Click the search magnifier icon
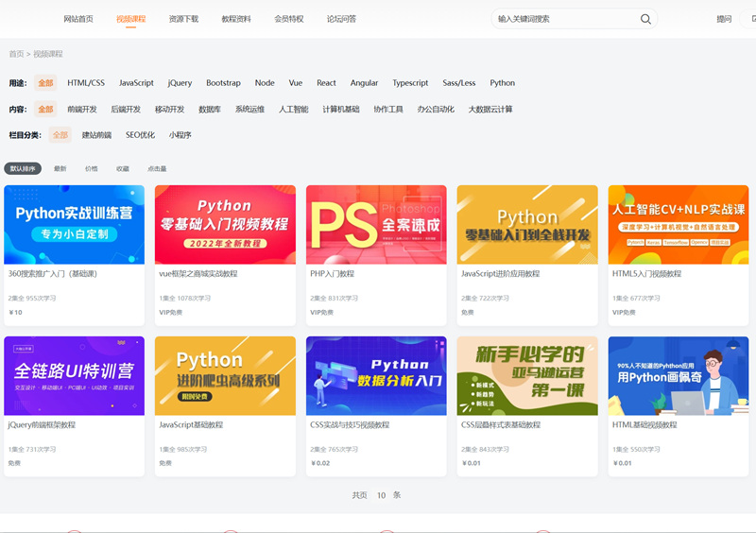 646,19
